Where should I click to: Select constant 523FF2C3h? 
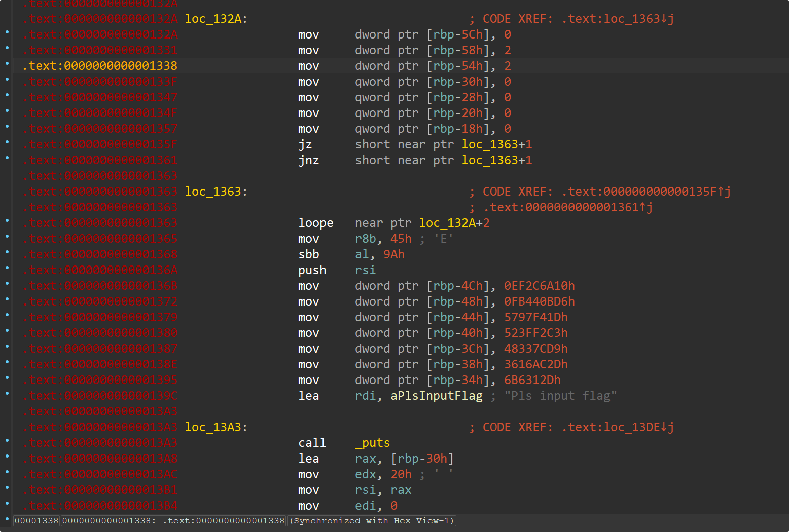pos(536,333)
